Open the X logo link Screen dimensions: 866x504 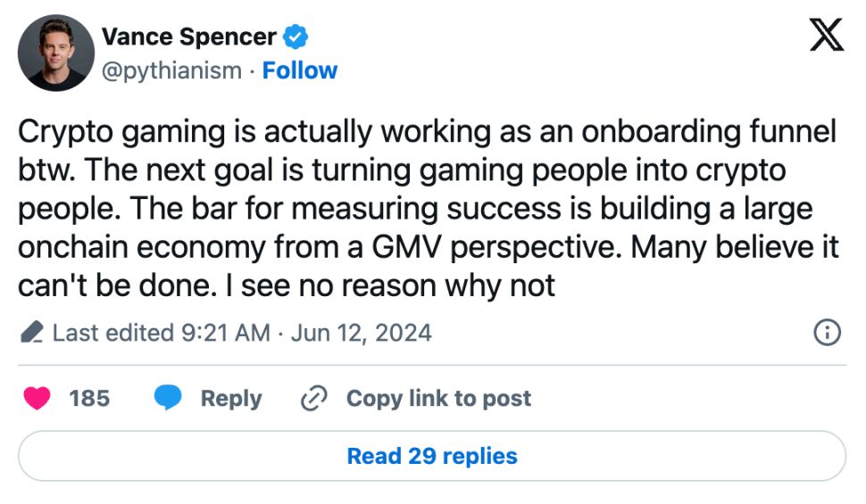click(826, 37)
